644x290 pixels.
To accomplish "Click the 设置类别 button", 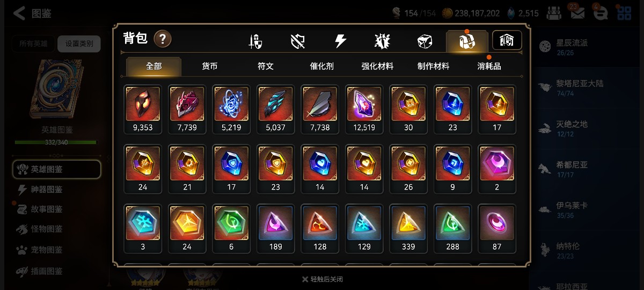I will [x=79, y=44].
